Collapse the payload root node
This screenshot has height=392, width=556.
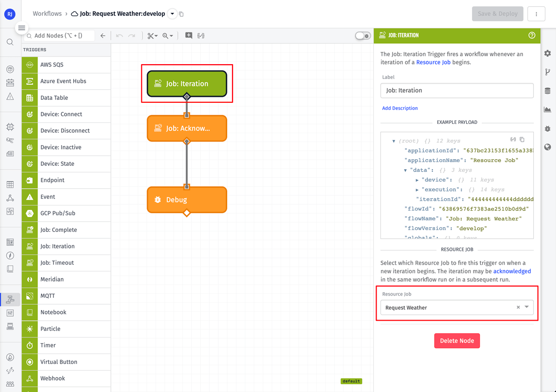[393, 141]
